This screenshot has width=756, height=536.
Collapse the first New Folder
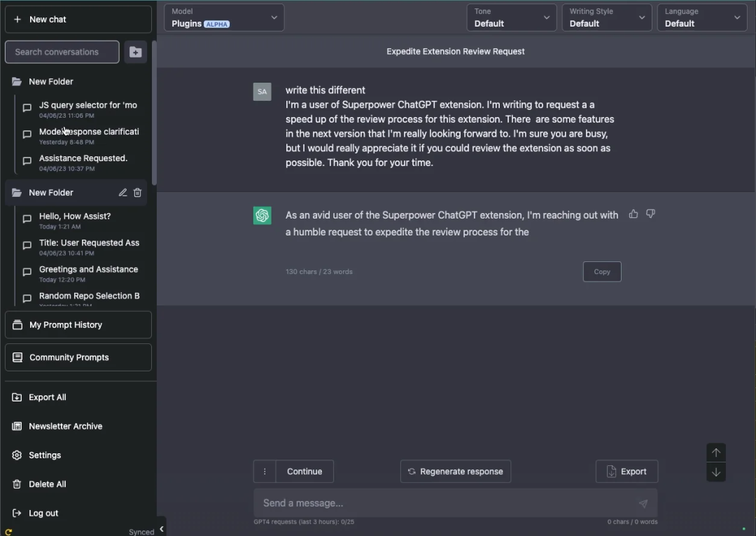pyautogui.click(x=17, y=81)
